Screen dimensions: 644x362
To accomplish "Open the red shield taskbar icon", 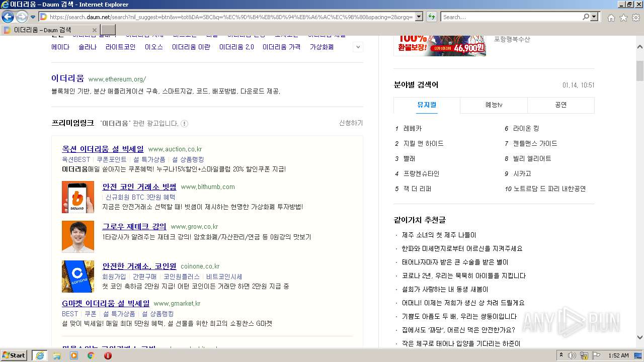I will pos(108,355).
